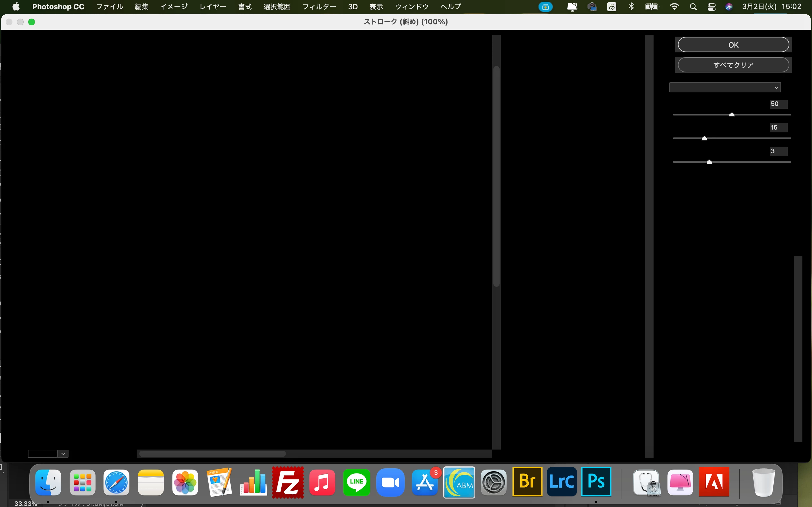
Task: Open the フィルター menu
Action: tap(319, 7)
